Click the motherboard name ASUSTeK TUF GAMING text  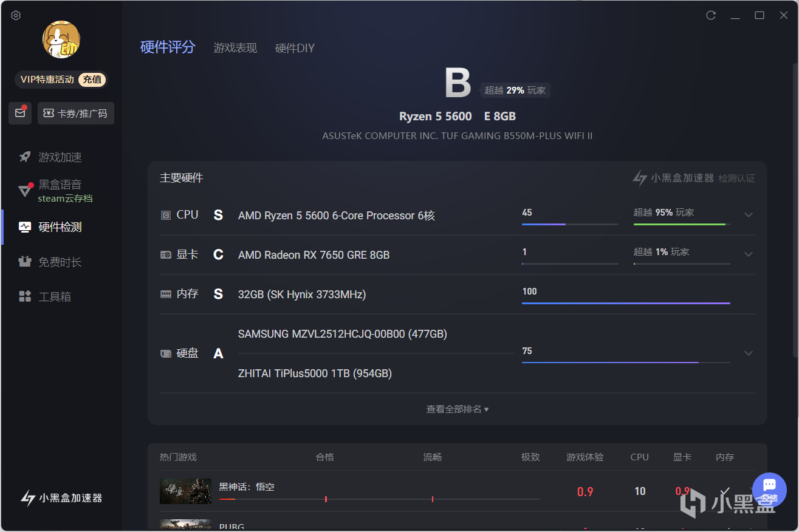point(458,136)
